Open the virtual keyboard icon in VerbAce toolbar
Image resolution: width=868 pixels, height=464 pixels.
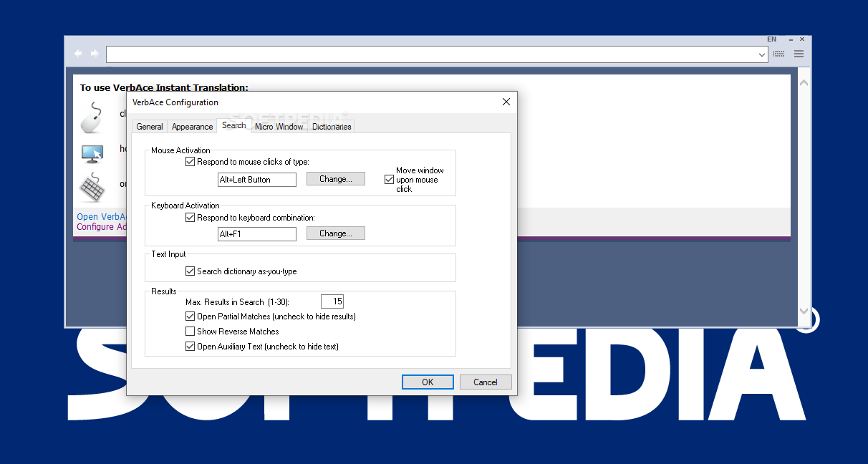(x=779, y=54)
